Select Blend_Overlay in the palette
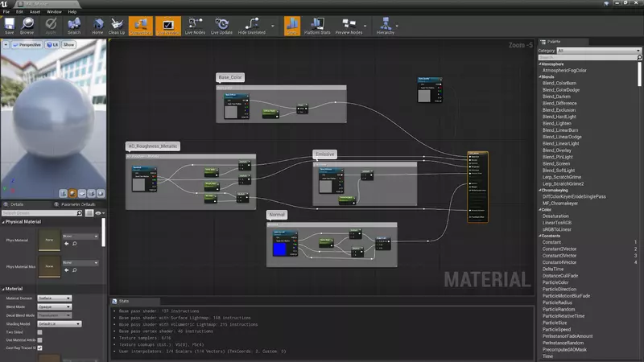 point(557,150)
